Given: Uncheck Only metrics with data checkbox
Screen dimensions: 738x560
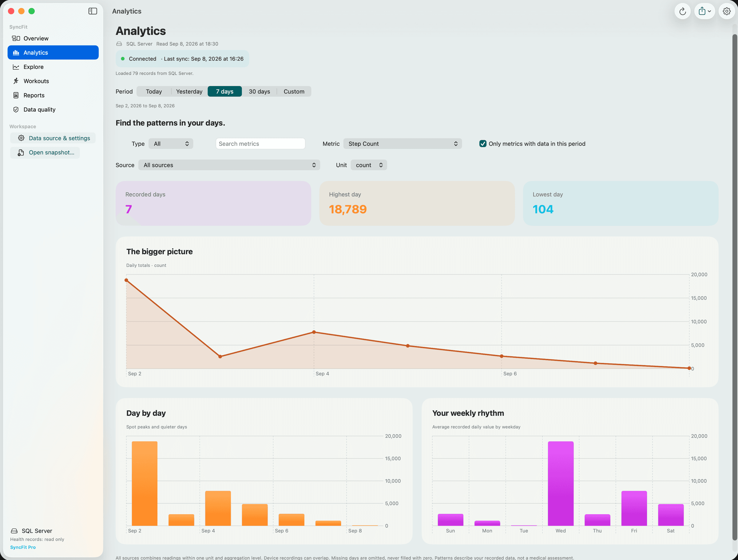Looking at the screenshot, I should [482, 144].
